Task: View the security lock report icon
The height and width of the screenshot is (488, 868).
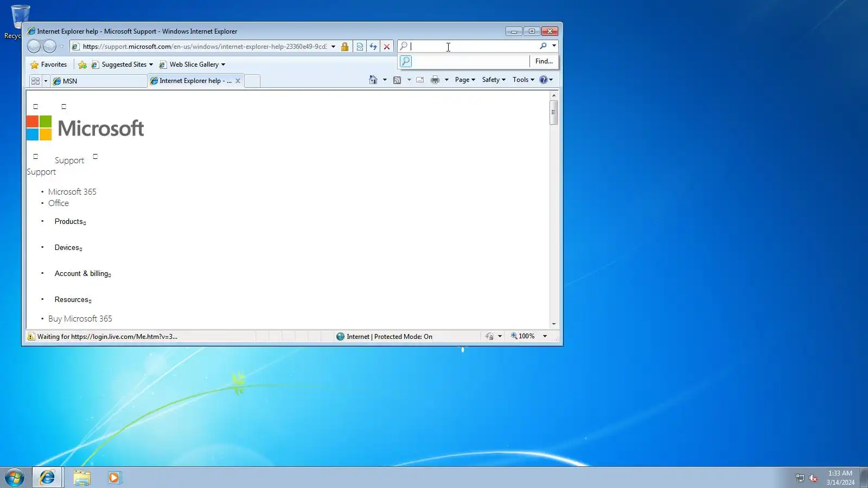Action: point(344,47)
